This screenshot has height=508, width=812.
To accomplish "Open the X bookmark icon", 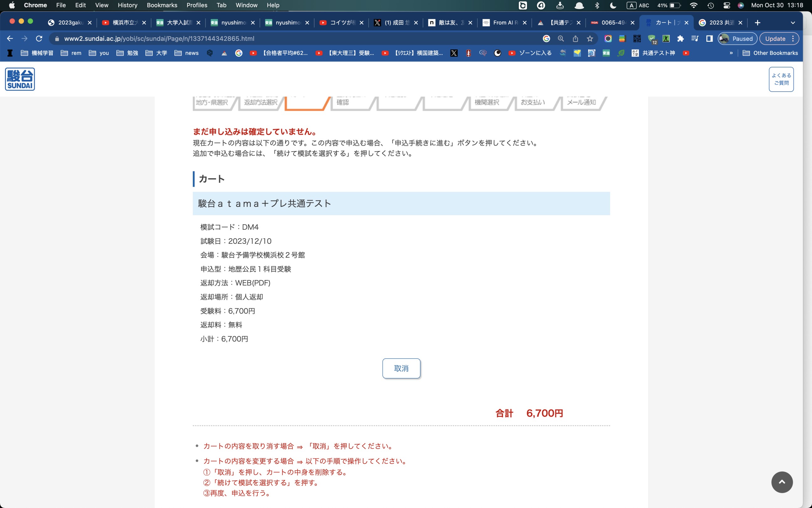I will point(454,53).
